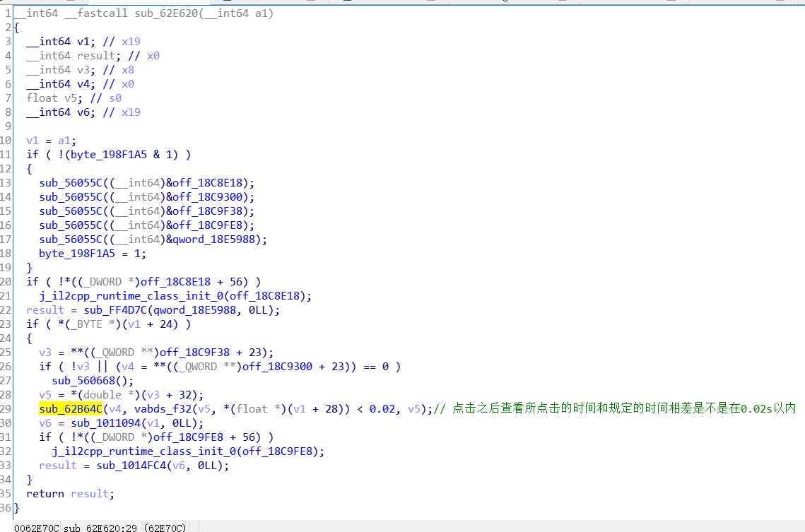Image resolution: width=805 pixels, height=532 pixels.
Task: Click sub_560668 call on line 27
Action: pos(81,380)
